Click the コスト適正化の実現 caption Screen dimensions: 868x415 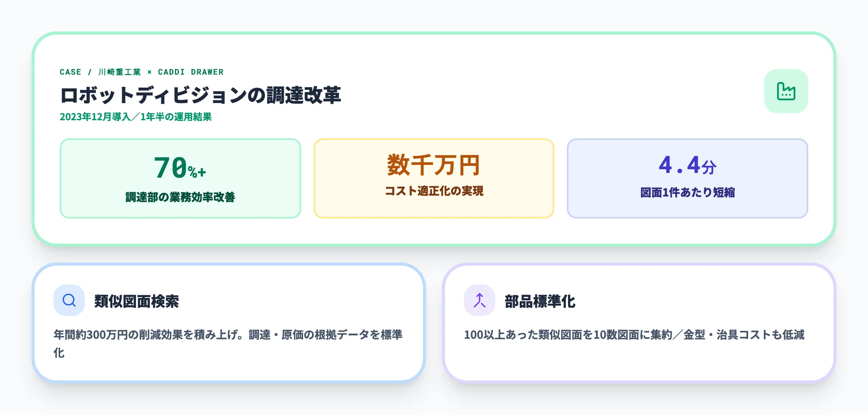coord(434,191)
